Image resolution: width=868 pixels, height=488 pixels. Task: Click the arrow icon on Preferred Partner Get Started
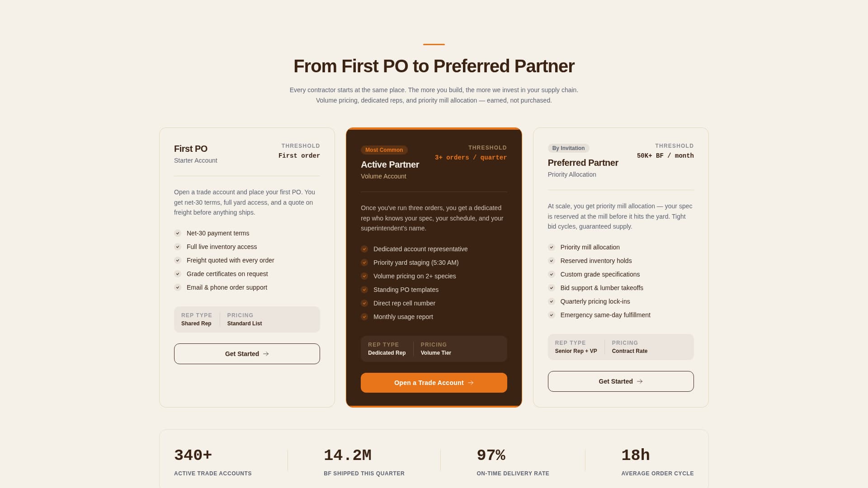tap(640, 381)
